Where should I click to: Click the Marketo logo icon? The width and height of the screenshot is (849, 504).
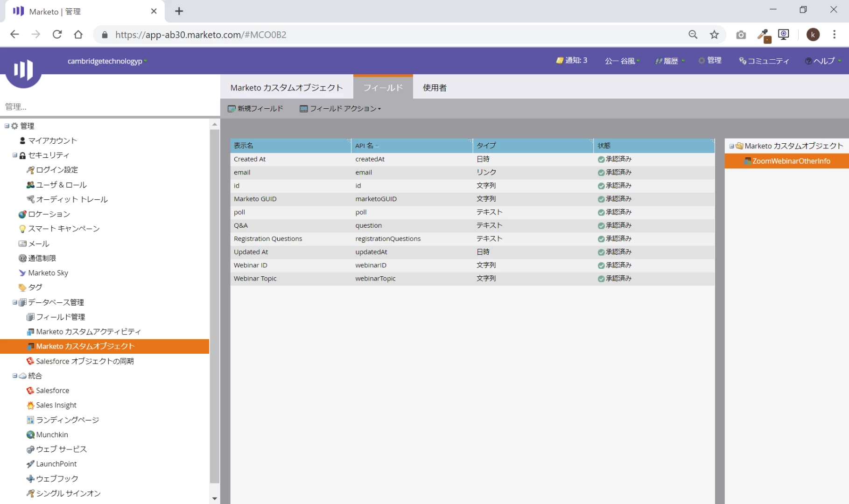click(23, 70)
